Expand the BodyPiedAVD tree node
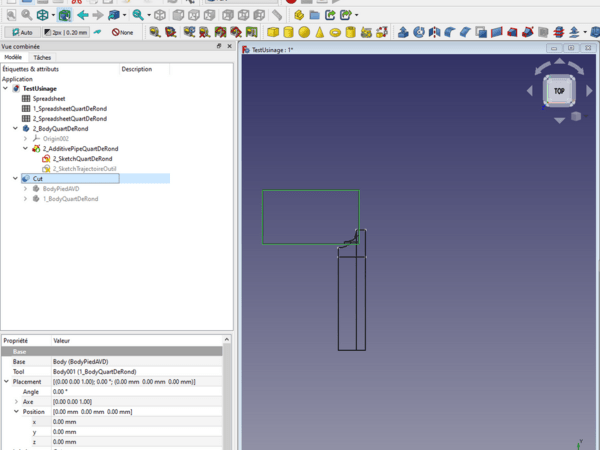 pyautogui.click(x=24, y=188)
